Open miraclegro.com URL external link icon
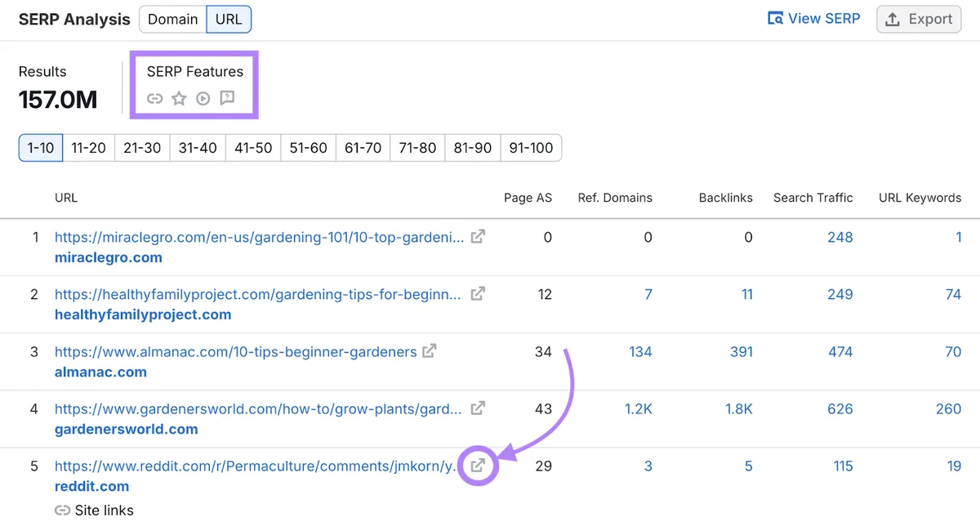 (x=479, y=236)
